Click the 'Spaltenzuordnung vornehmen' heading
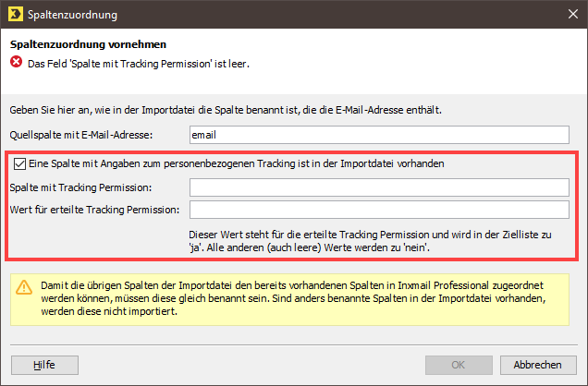The width and height of the screenshot is (588, 386). tap(88, 44)
